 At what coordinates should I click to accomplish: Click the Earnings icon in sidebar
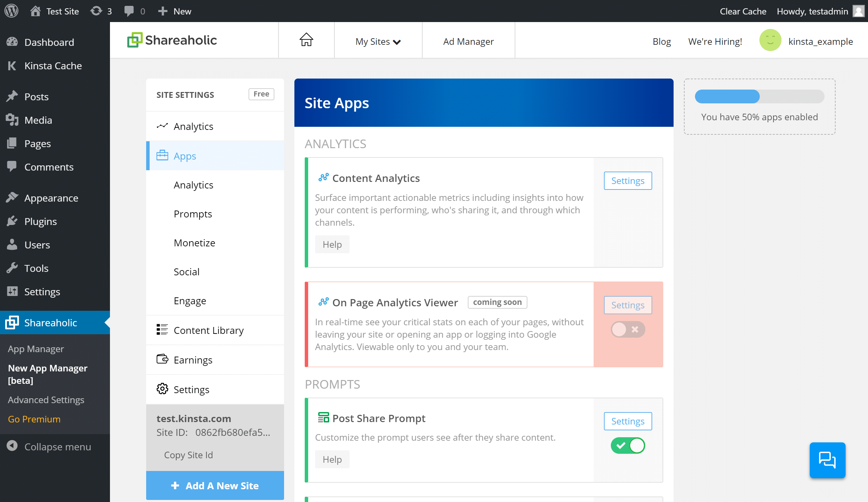pyautogui.click(x=162, y=359)
